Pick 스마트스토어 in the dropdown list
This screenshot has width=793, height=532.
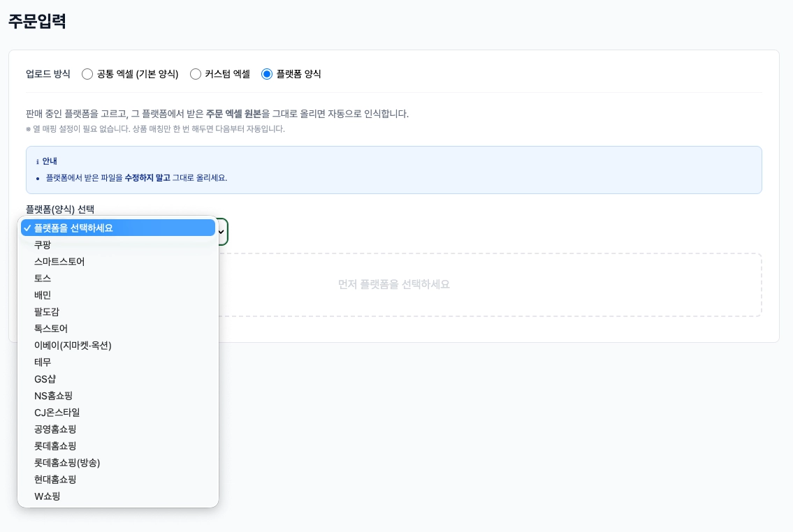coord(118,262)
